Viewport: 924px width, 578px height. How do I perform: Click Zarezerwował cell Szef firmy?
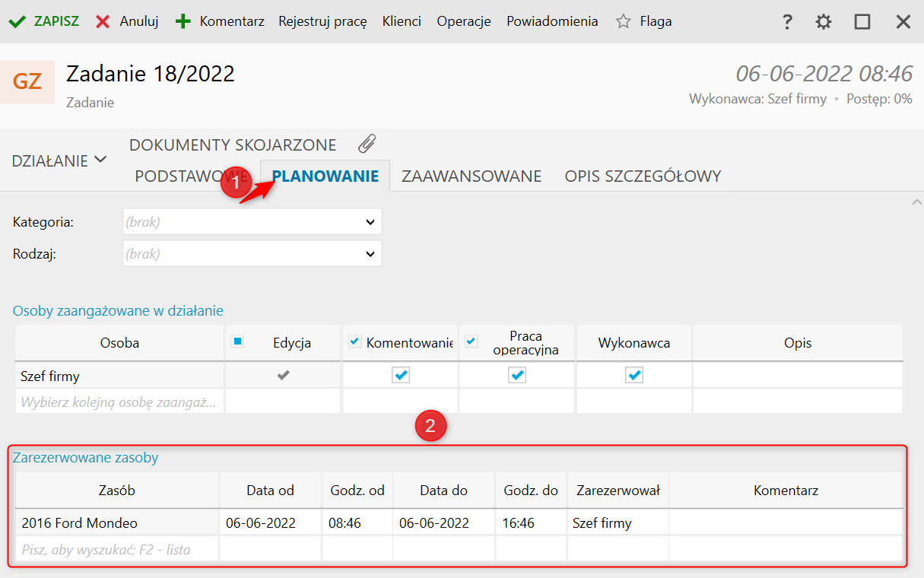pyautogui.click(x=618, y=523)
